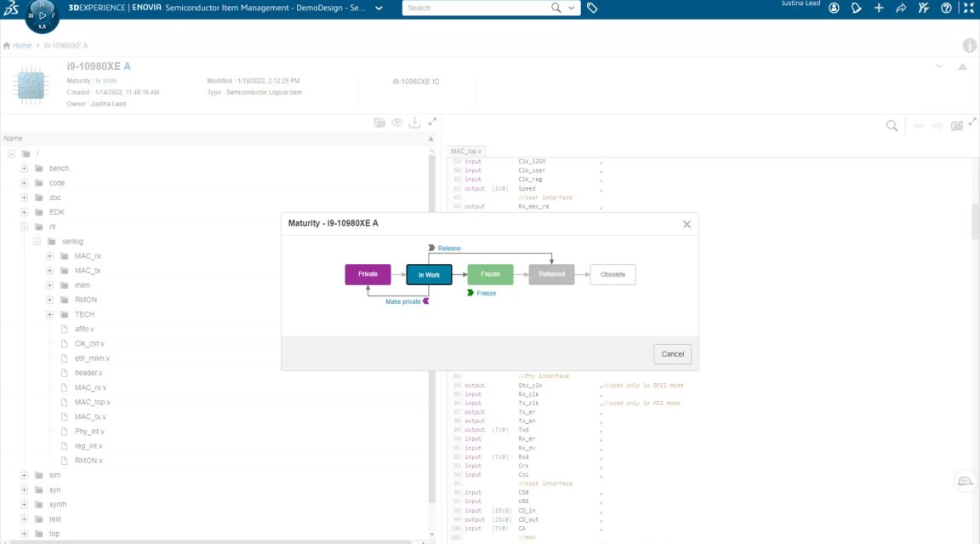Viewport: 980px width, 544px height.
Task: Collapse the rtl folder
Action: point(25,227)
